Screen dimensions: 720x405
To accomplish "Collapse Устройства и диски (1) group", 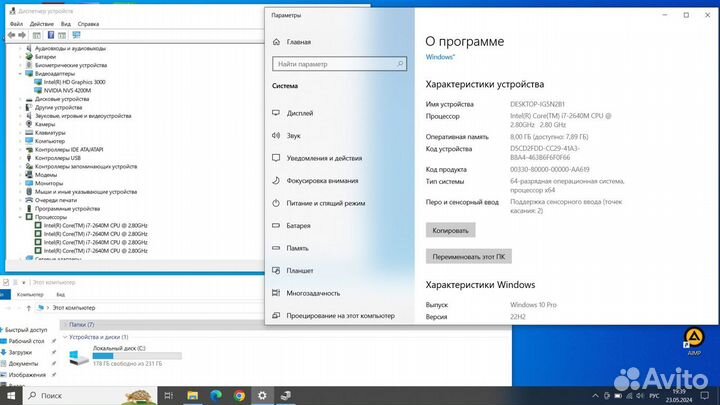I will pos(65,337).
